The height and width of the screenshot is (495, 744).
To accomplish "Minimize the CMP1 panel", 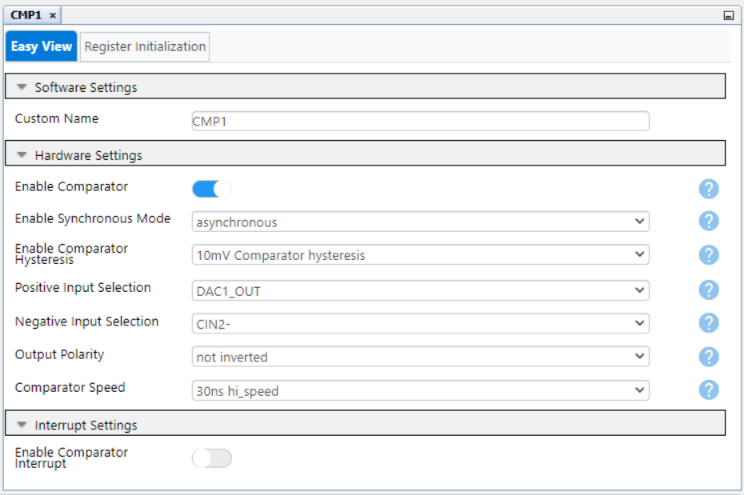I will 728,16.
